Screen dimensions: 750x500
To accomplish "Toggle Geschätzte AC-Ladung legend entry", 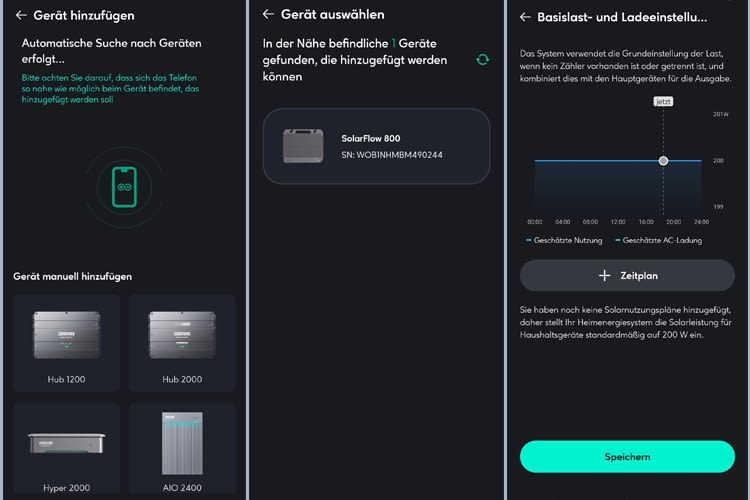I will click(x=658, y=240).
